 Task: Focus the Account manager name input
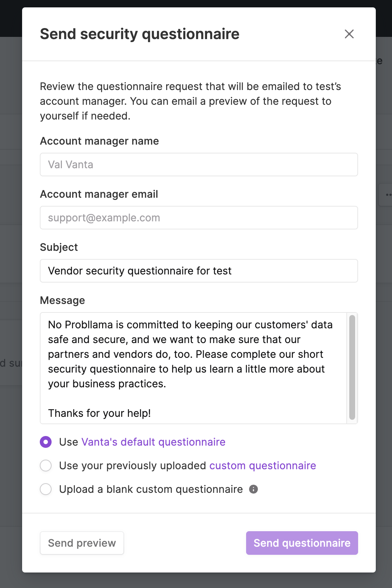coord(199,165)
